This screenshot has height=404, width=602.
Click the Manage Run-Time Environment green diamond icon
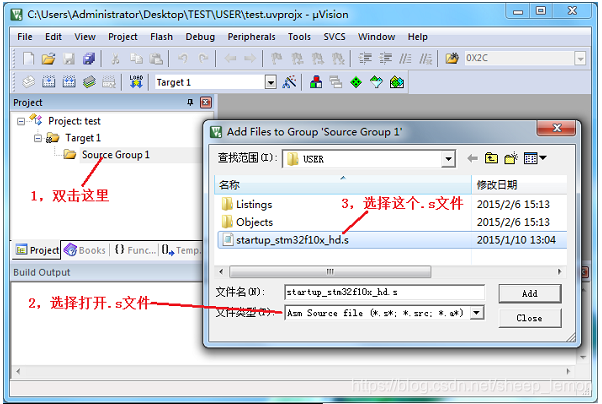pyautogui.click(x=356, y=82)
